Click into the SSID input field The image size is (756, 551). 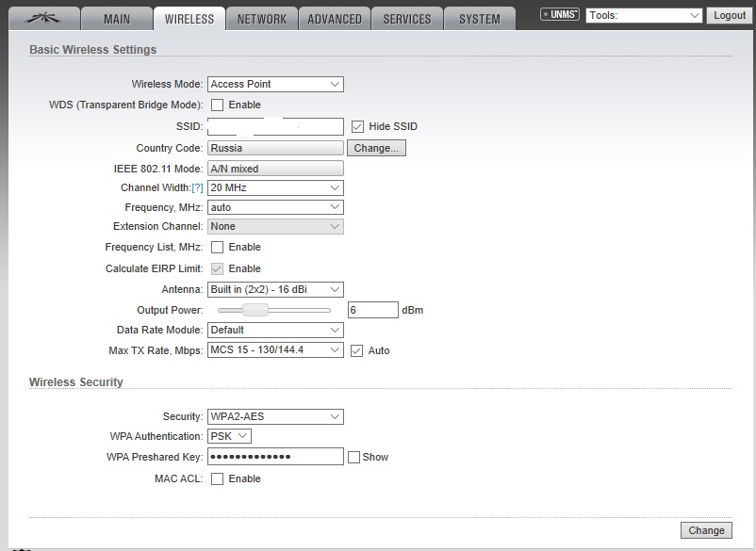coord(275,126)
